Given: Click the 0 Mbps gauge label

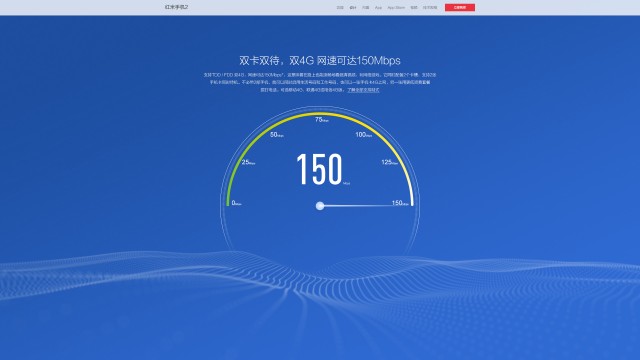Looking at the screenshot, I should [x=236, y=203].
